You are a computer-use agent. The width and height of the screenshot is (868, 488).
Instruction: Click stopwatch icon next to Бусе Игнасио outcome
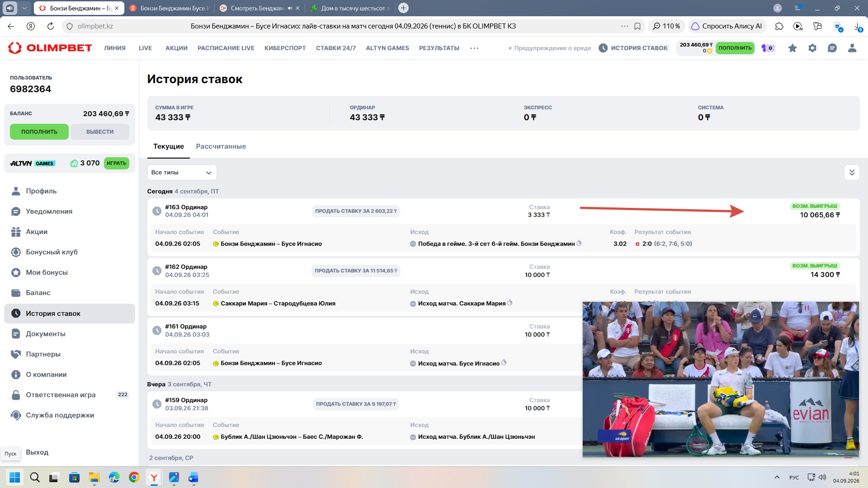coord(504,363)
